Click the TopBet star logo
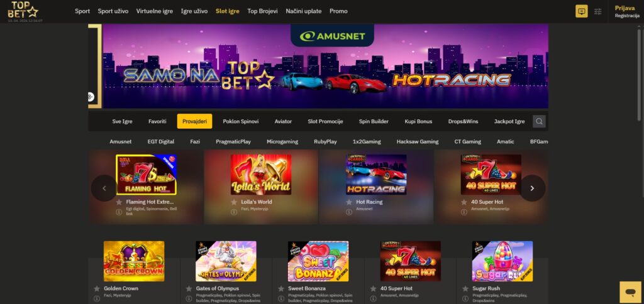Screen dimensions: 644x304 [23, 10]
